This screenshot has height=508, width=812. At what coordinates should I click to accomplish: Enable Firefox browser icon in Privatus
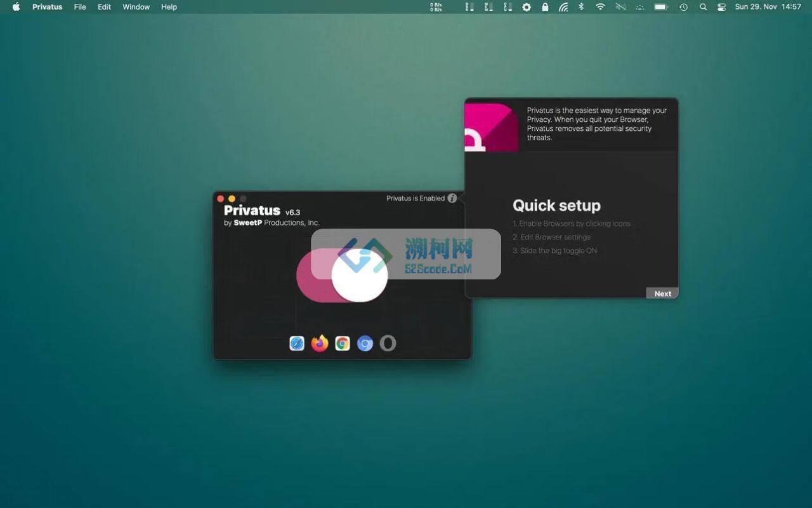tap(320, 344)
